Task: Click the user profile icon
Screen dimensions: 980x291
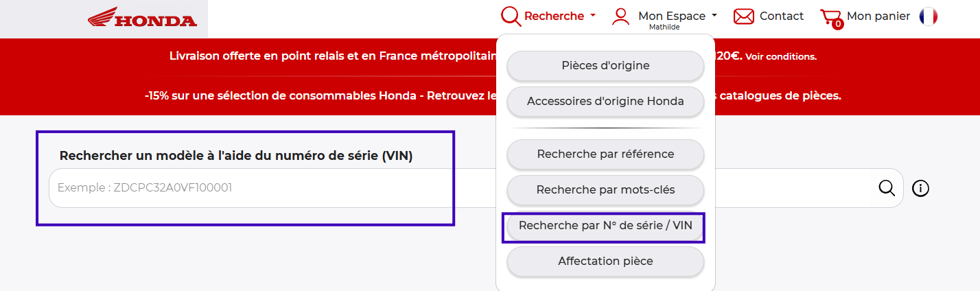Action: pyautogui.click(x=620, y=16)
